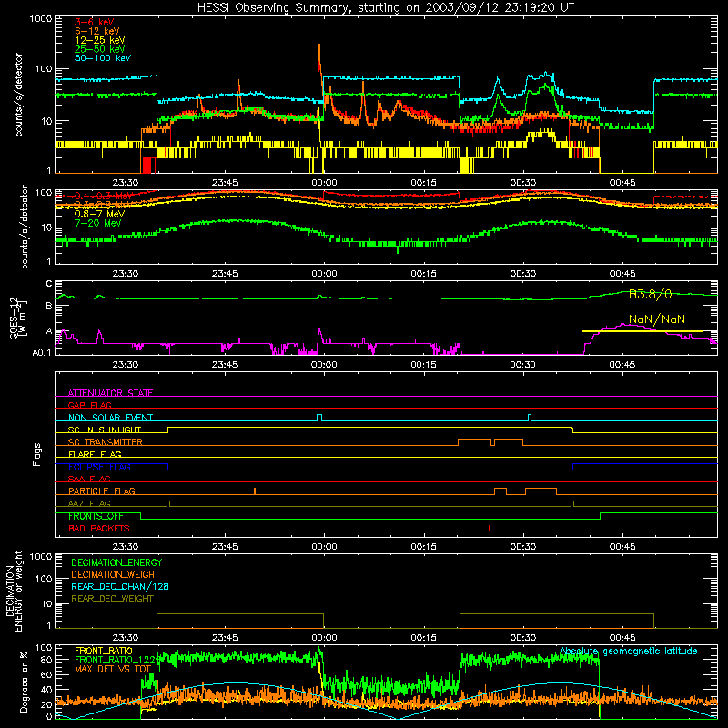Select the PARTICLE_FLAG label
Image resolution: width=728 pixels, height=728 pixels.
tap(102, 491)
